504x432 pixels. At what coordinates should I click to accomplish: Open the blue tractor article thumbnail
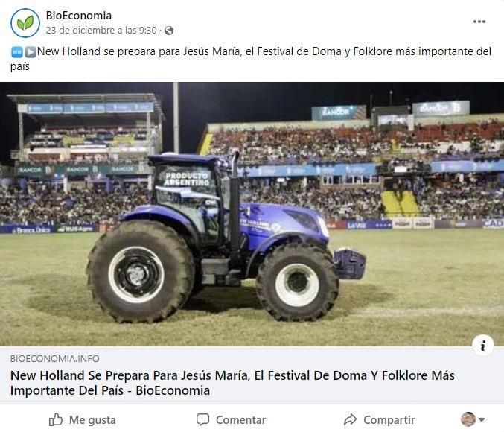pyautogui.click(x=252, y=214)
